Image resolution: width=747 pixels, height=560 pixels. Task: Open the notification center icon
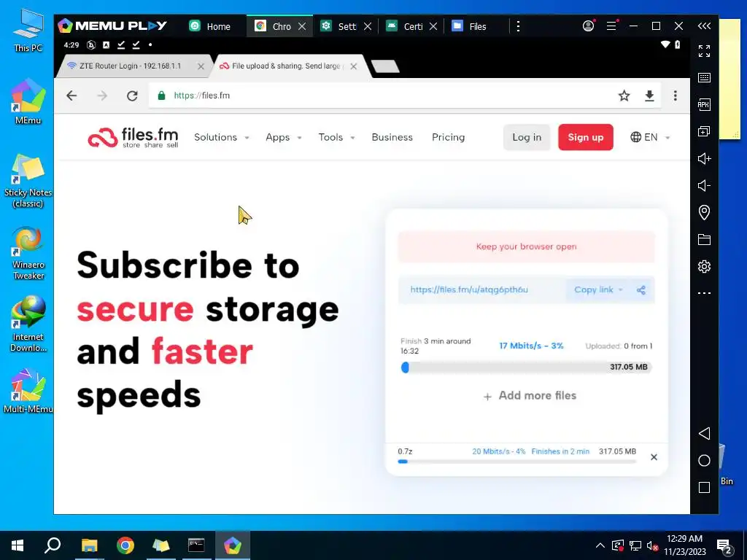725,546
